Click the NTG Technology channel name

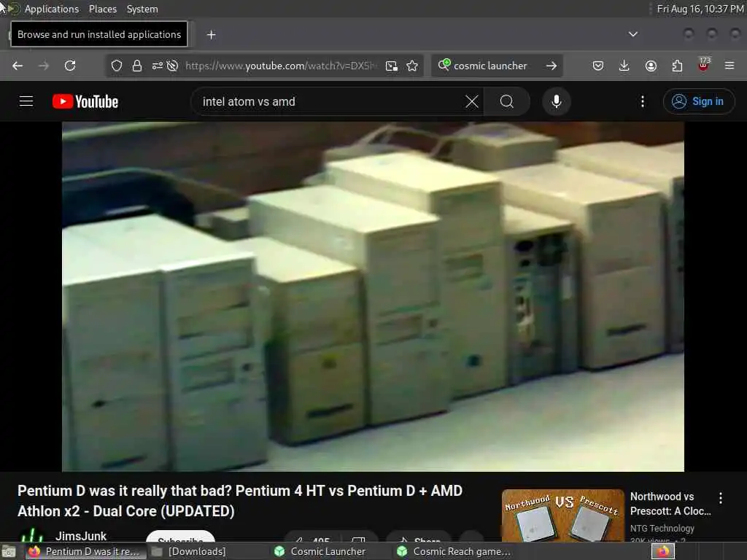662,528
